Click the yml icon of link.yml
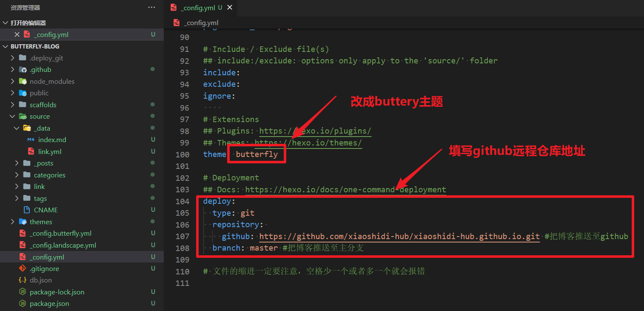 pyautogui.click(x=31, y=151)
